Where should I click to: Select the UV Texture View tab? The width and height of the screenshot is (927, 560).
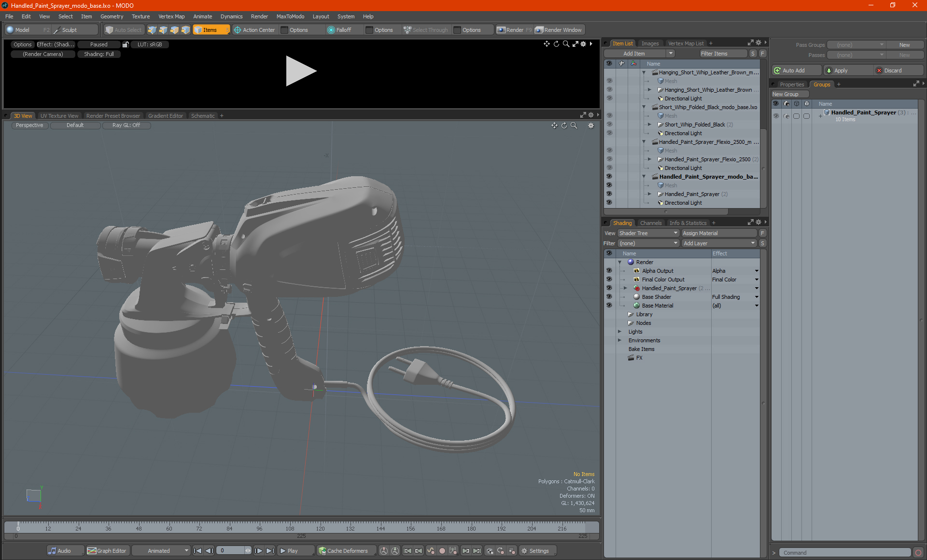point(59,115)
